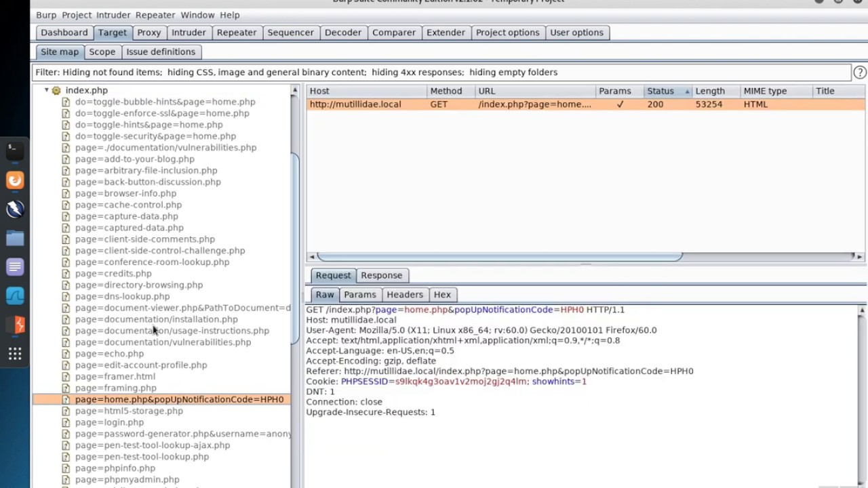Click file icon of page=dns-lookup.php
The height and width of the screenshot is (488, 868).
[x=66, y=297]
